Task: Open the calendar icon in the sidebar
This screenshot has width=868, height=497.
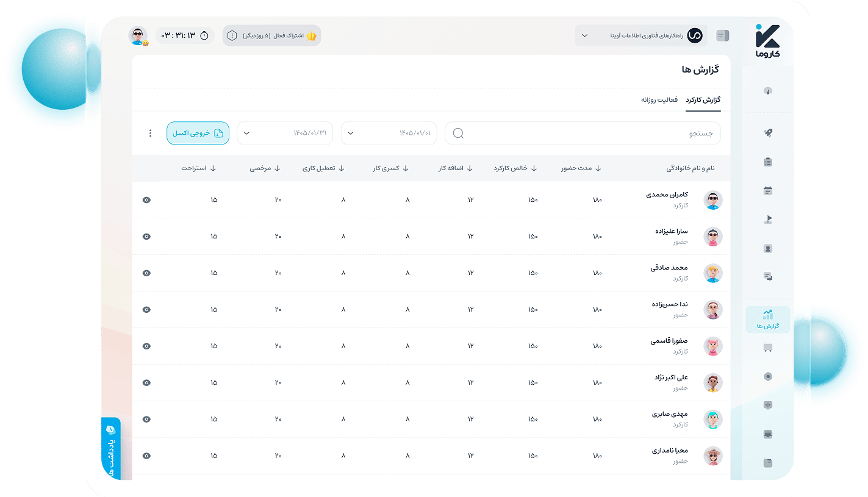Action: click(x=768, y=191)
